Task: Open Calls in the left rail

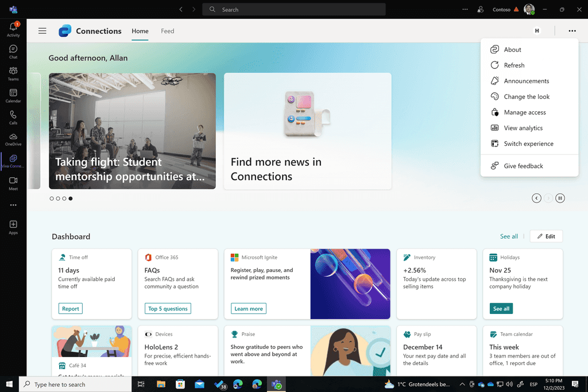Action: [13, 118]
